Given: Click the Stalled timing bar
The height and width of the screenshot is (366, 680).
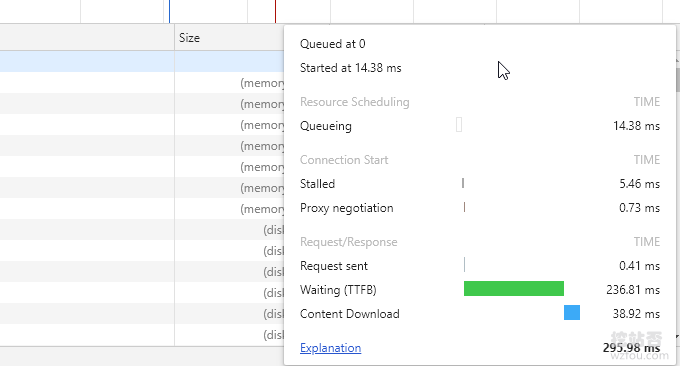Looking at the screenshot, I should pos(463,183).
